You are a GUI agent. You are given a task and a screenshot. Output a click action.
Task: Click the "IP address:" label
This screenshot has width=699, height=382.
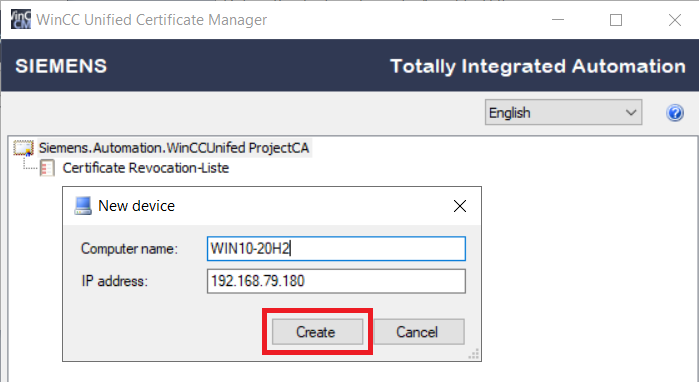tap(115, 281)
